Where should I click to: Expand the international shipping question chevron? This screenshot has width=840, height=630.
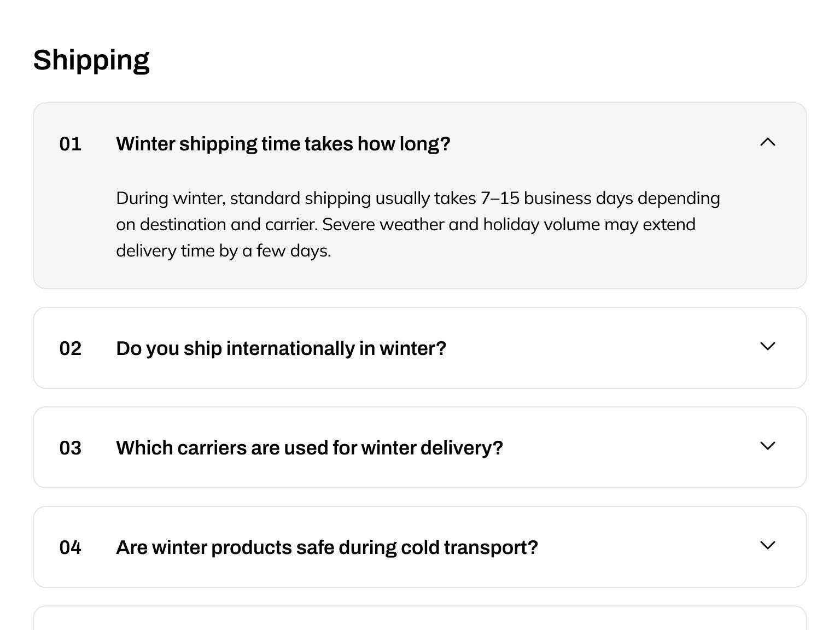pyautogui.click(x=768, y=347)
